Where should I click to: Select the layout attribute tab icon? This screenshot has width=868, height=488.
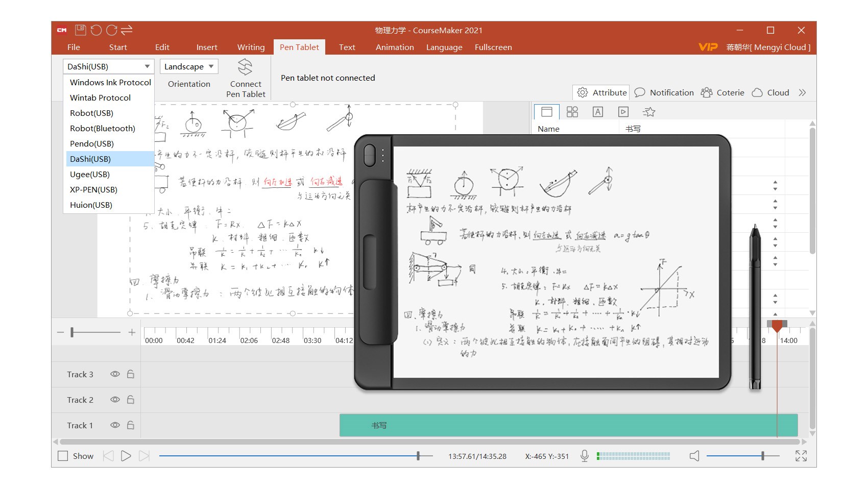click(547, 112)
